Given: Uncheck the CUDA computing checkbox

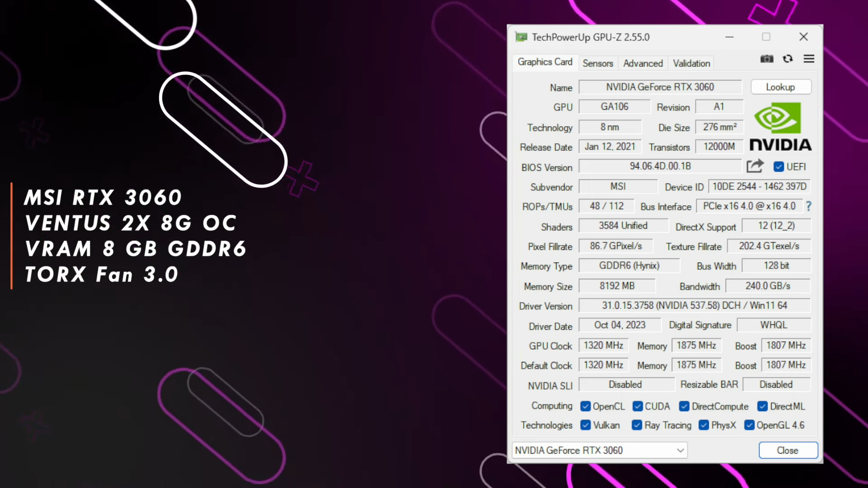Looking at the screenshot, I should (x=637, y=406).
